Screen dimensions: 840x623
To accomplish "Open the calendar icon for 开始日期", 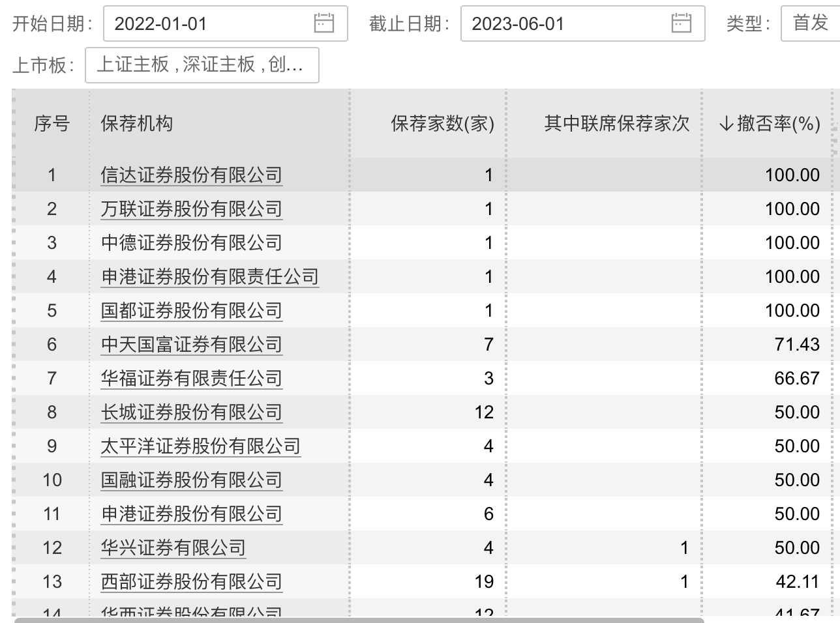I will coord(323,23).
